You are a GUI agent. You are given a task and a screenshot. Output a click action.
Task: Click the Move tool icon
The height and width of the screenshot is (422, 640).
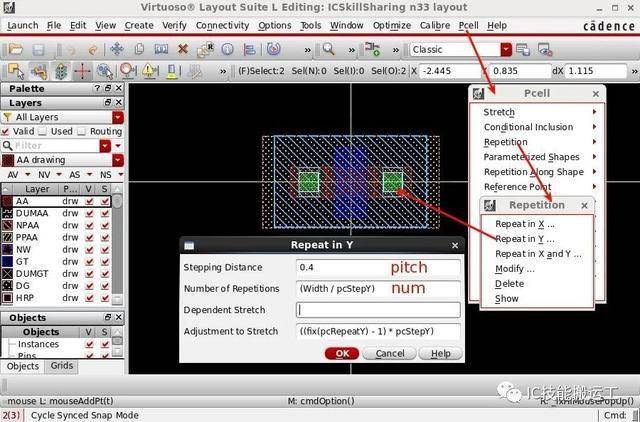[x=117, y=49]
